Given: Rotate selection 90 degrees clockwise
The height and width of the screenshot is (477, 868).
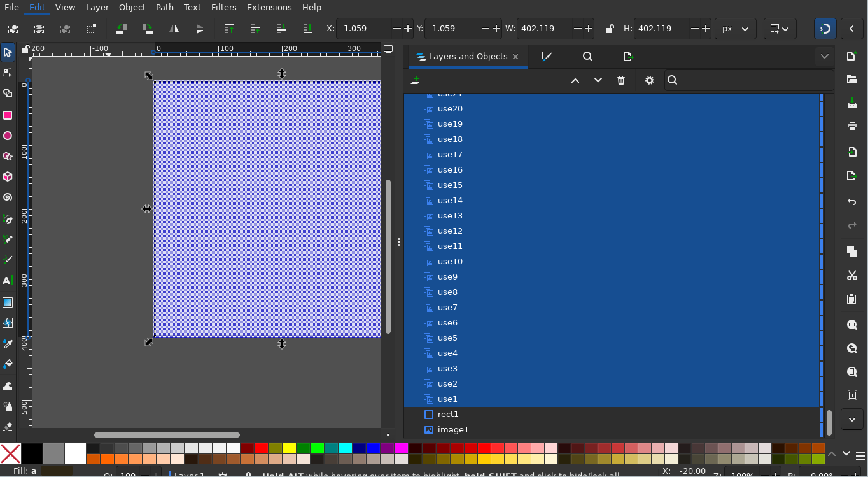Looking at the screenshot, I should click(148, 29).
